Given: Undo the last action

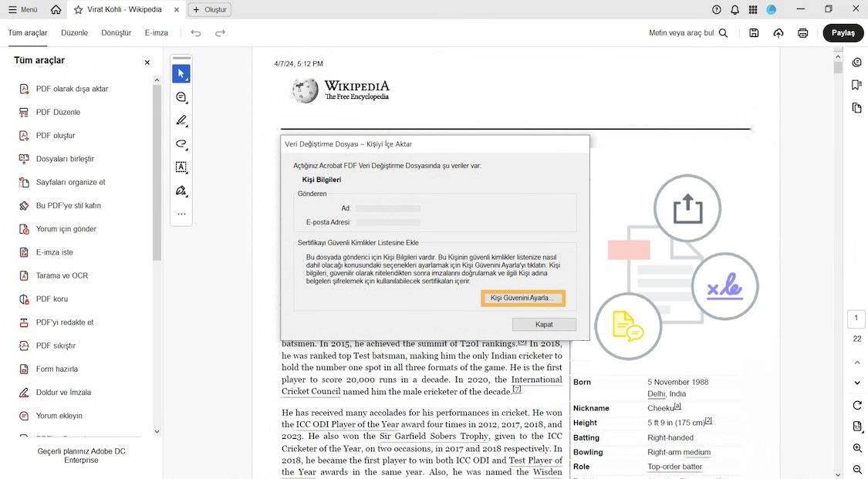Looking at the screenshot, I should click(x=196, y=32).
